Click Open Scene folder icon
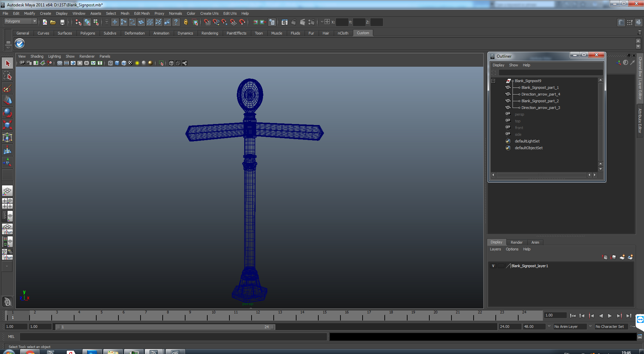Image resolution: width=644 pixels, height=354 pixels. [53, 22]
